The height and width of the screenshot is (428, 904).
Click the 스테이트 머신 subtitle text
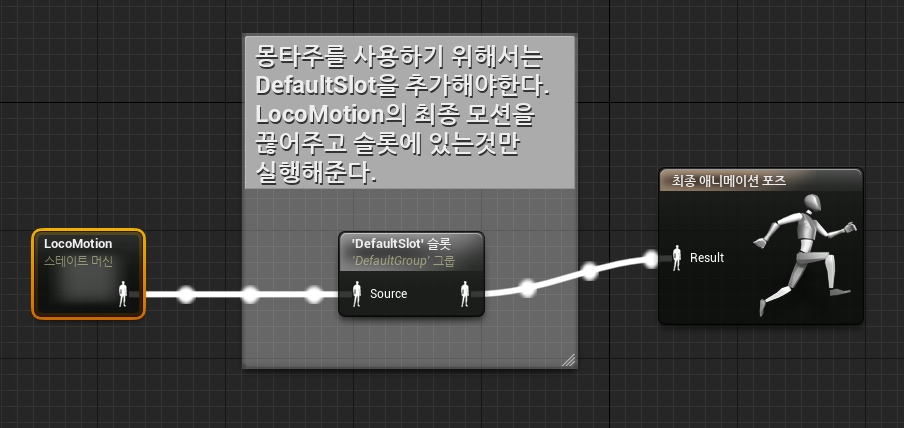(78, 261)
